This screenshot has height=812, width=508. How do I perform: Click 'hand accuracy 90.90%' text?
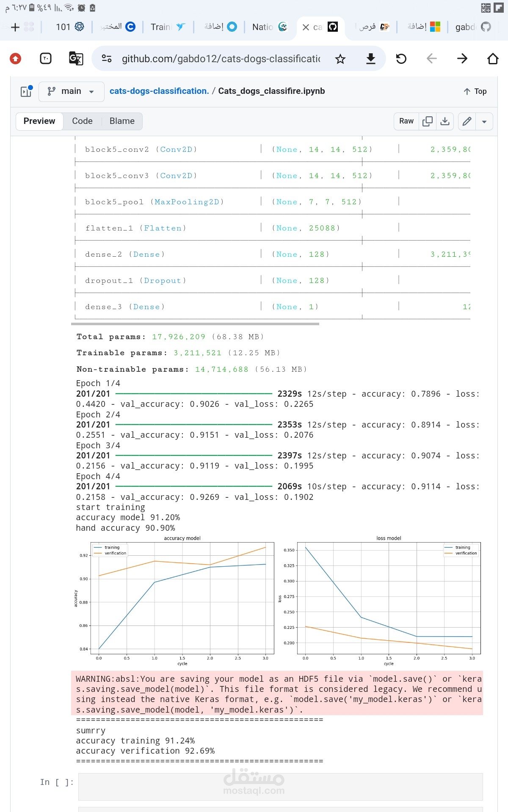click(125, 528)
